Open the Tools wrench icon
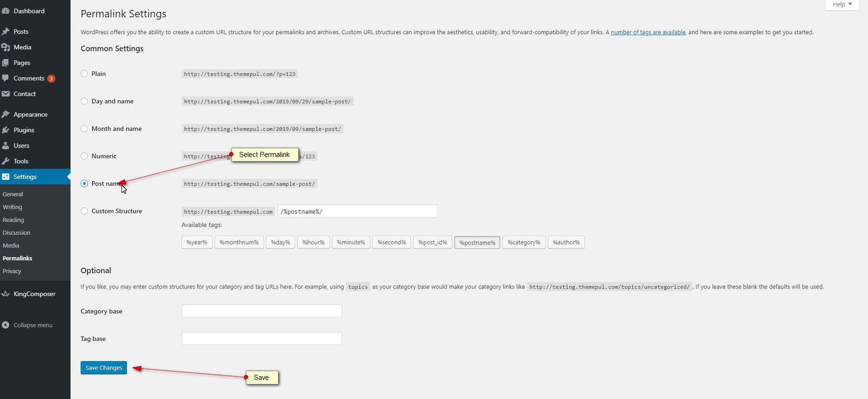This screenshot has height=399, width=868. click(x=5, y=161)
